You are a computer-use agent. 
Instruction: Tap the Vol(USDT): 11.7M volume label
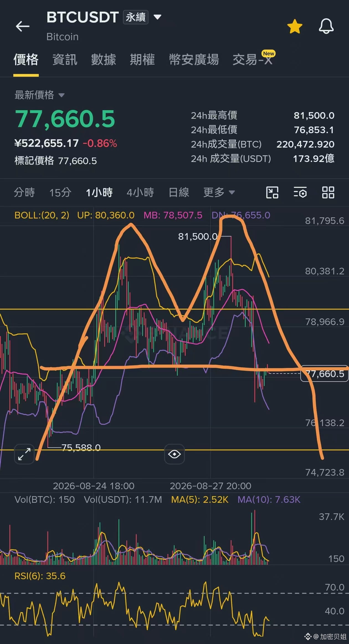click(123, 499)
